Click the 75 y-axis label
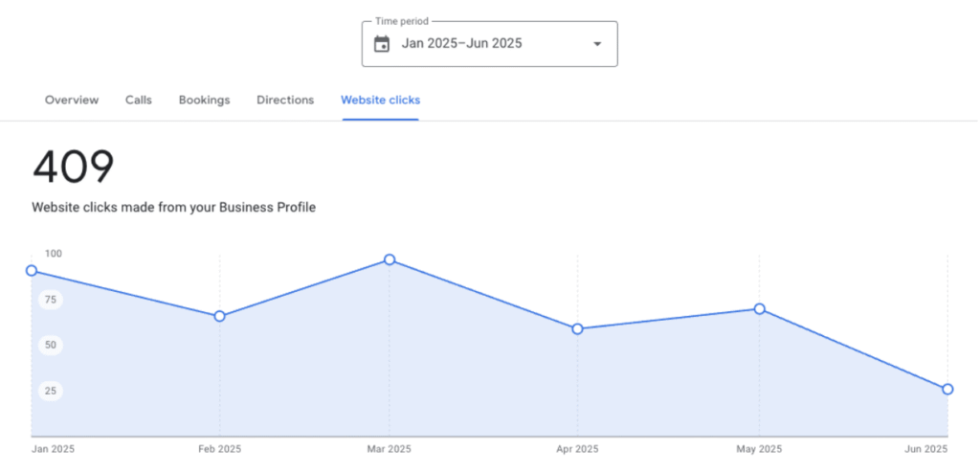Viewport: 980px width, 472px height. 51,300
